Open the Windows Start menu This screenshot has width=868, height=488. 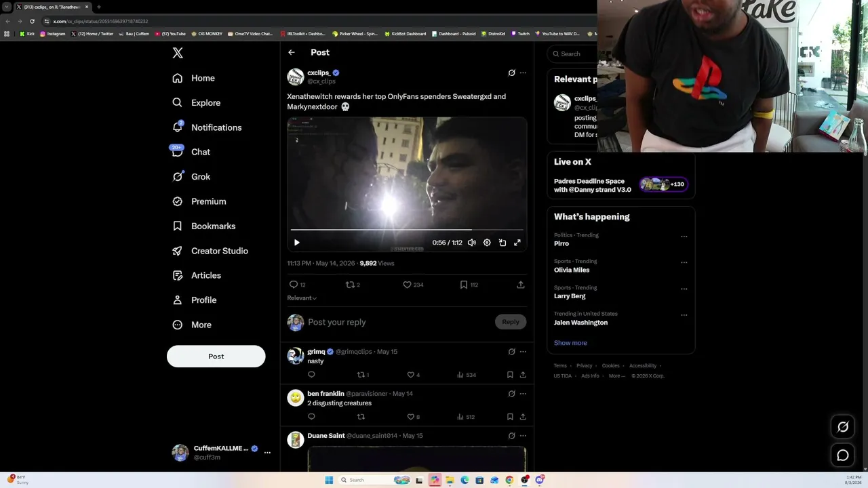(x=329, y=480)
